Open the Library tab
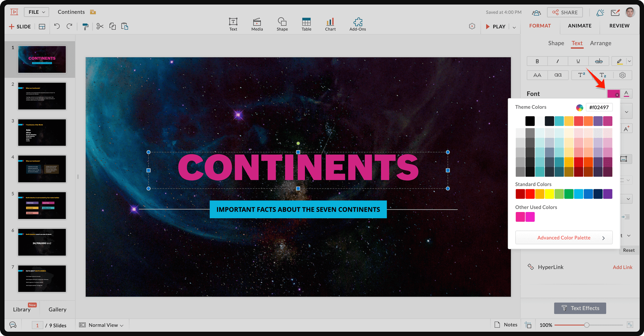Viewport: 644px width, 336px height. tap(22, 309)
